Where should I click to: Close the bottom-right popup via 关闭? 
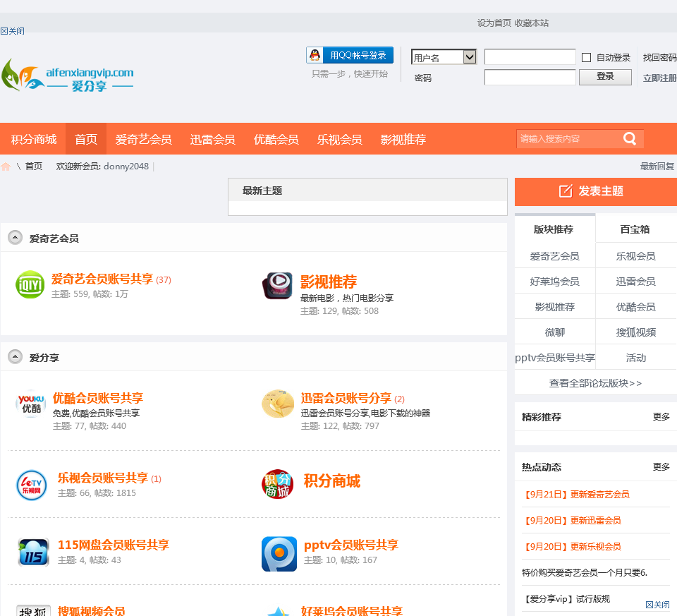point(657,605)
